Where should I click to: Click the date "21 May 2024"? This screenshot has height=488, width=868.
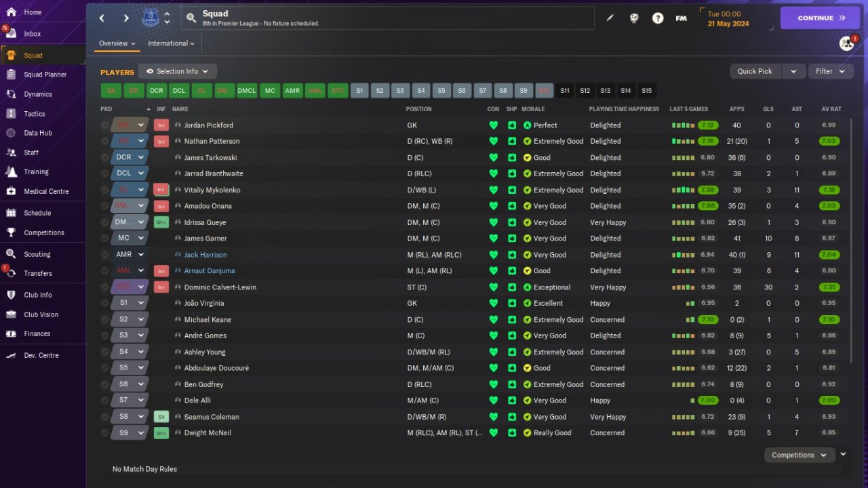[730, 23]
